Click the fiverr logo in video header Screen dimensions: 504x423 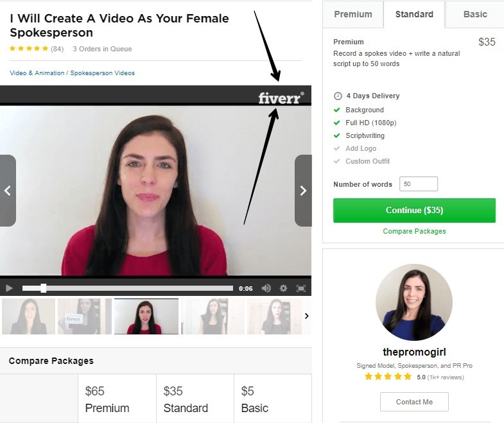[281, 98]
